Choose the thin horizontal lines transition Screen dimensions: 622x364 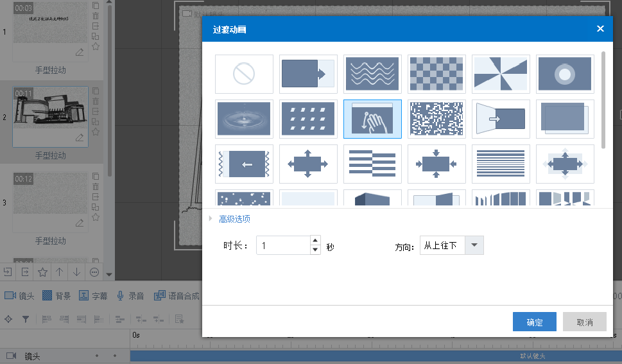[501, 164]
